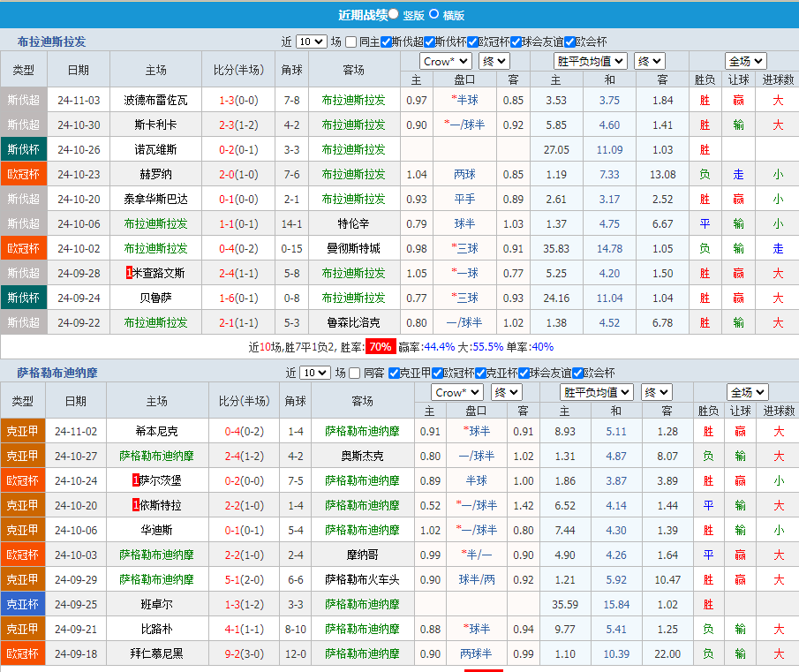Image resolution: width=799 pixels, height=672 pixels.
Task: Click the 曼彻斯特城 away team link
Action: coord(353,248)
